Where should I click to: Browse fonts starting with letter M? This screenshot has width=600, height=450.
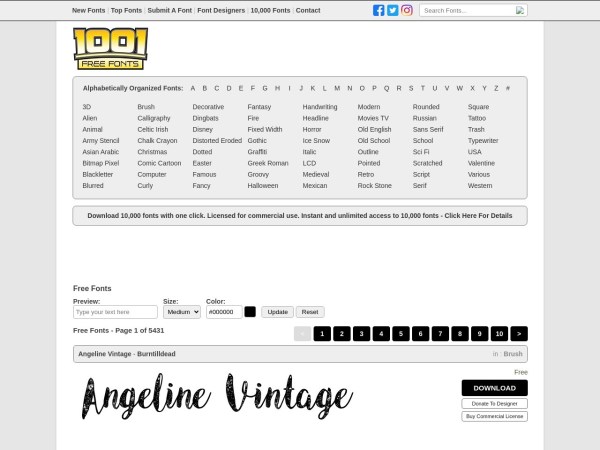(x=337, y=88)
